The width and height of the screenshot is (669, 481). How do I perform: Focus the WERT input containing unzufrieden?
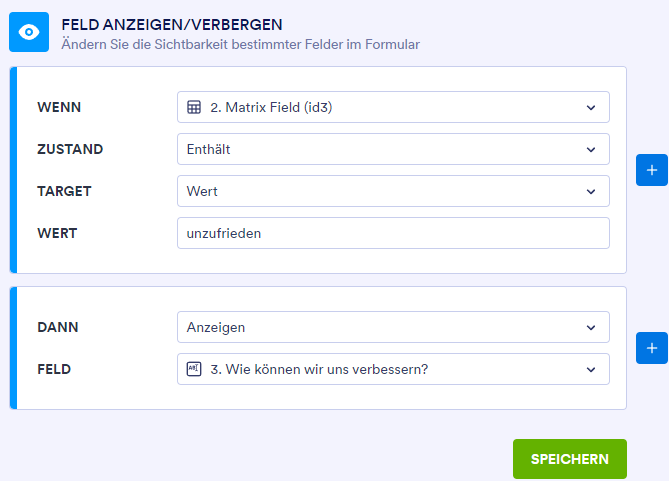point(392,233)
